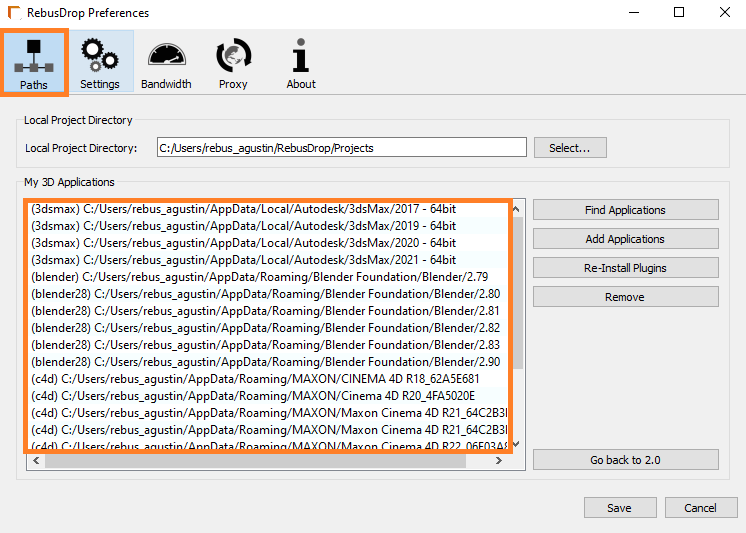Click the Find Applications button
Screen dimensions: 746x533
tap(625, 210)
